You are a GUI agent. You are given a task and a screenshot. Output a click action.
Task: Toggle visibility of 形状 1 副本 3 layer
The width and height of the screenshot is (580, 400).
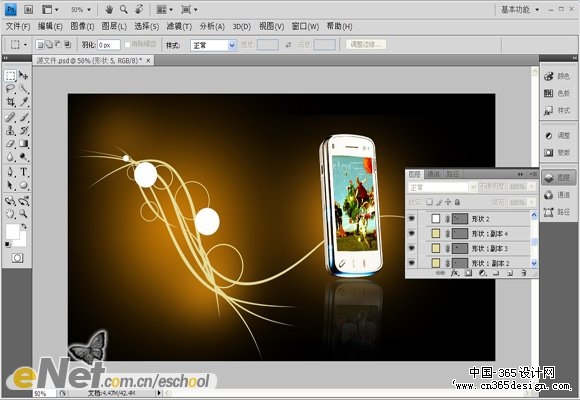[412, 248]
